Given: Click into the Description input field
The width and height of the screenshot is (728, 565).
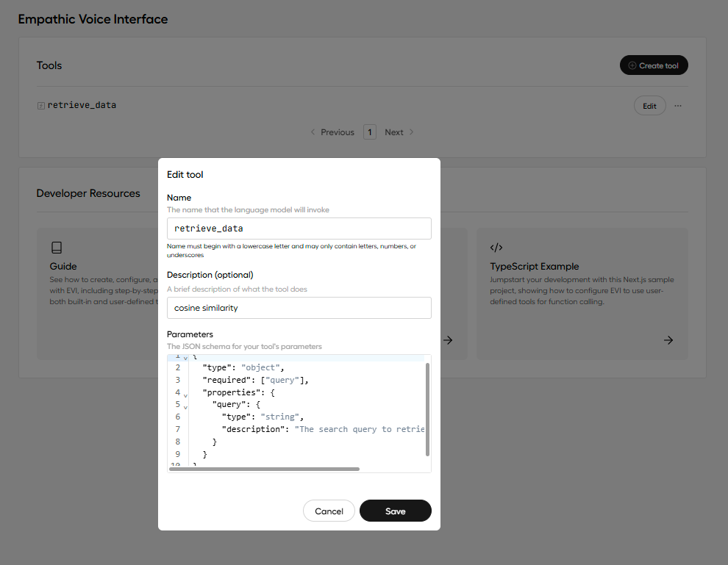Looking at the screenshot, I should (299, 308).
